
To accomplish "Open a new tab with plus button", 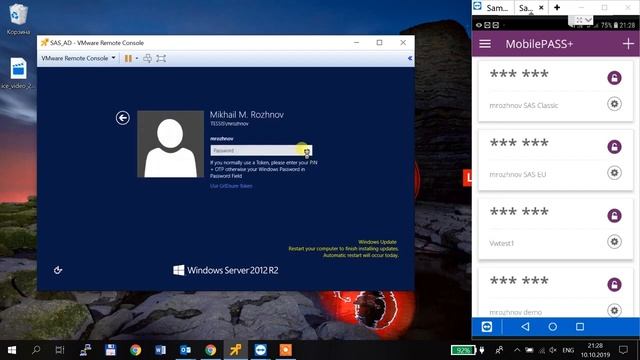I will (557, 7).
